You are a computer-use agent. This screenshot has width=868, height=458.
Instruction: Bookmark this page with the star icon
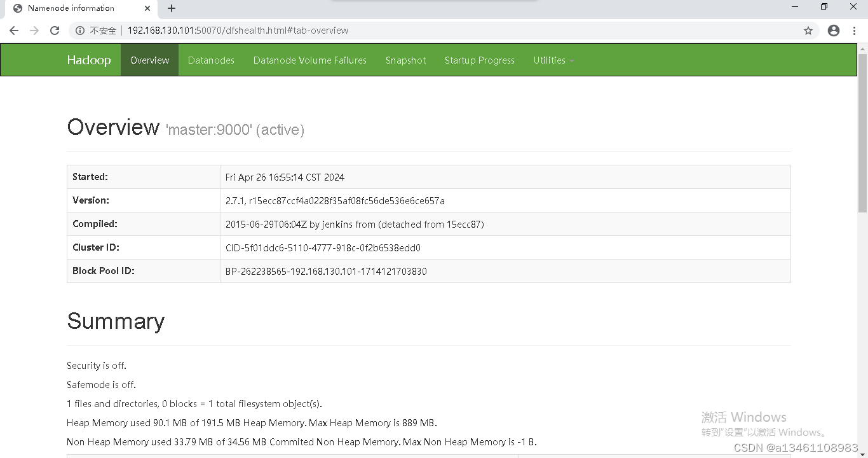coord(808,31)
